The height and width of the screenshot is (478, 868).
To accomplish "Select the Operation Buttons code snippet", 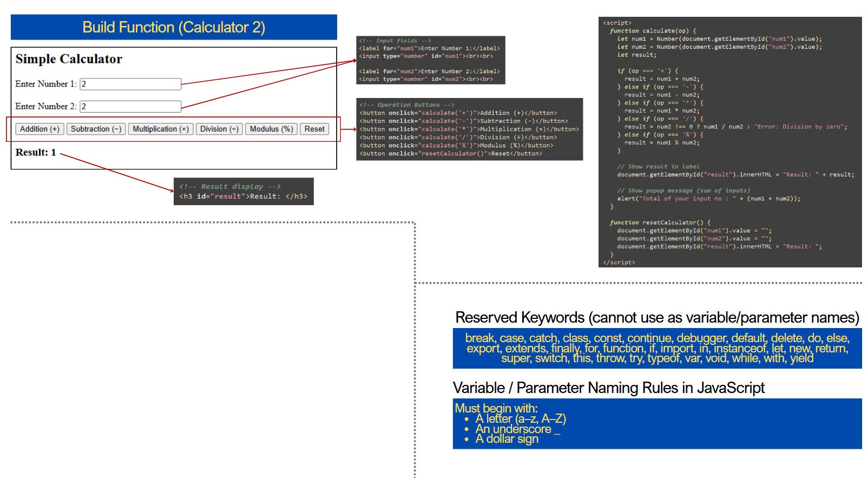I will pyautogui.click(x=469, y=129).
